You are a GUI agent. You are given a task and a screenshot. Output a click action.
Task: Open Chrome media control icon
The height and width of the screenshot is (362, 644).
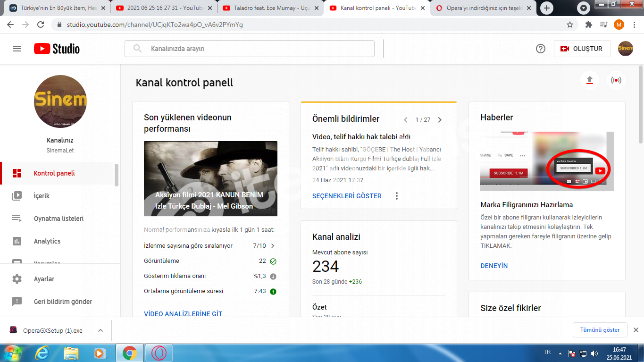pos(603,25)
